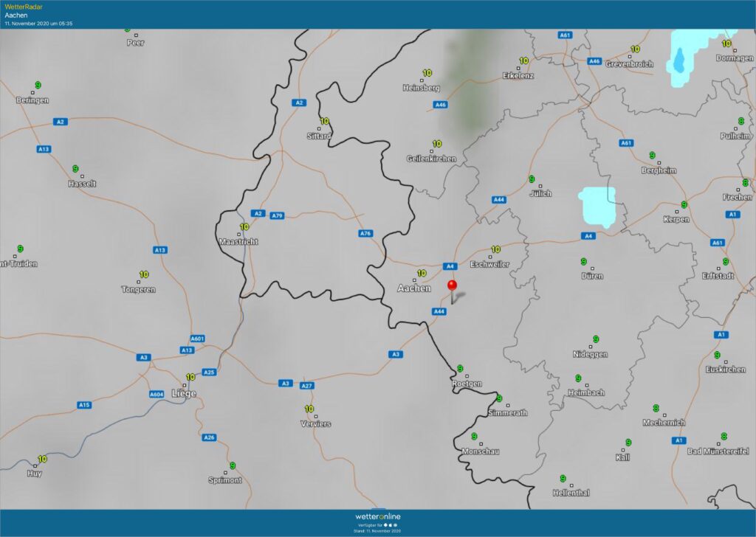Screen dimensions: 756x537
Task: Click the Aachen heading in the header
Action: pos(16,15)
